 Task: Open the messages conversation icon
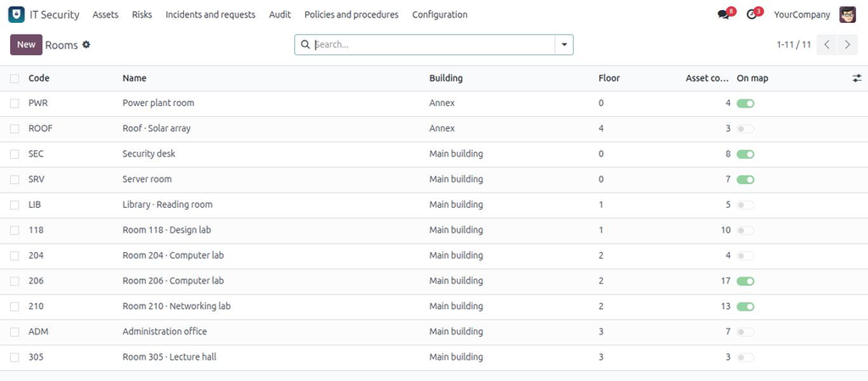point(724,15)
